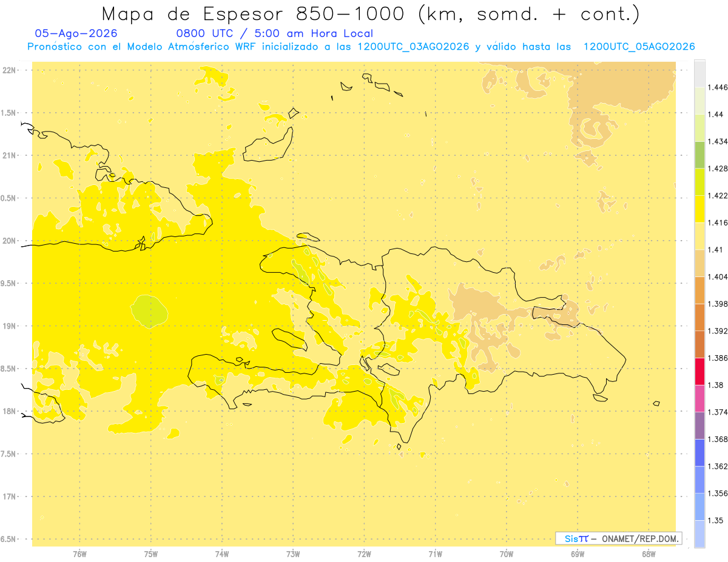Click the '72W' longitude label

click(x=364, y=554)
